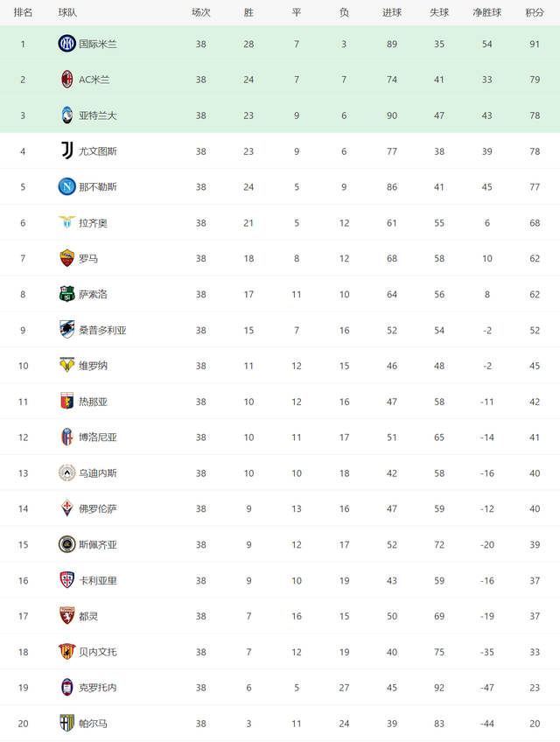Image resolution: width=560 pixels, height=742 pixels.
Task: Click the Sampdoria (桑普多利亚) crest icon
Action: point(66,330)
